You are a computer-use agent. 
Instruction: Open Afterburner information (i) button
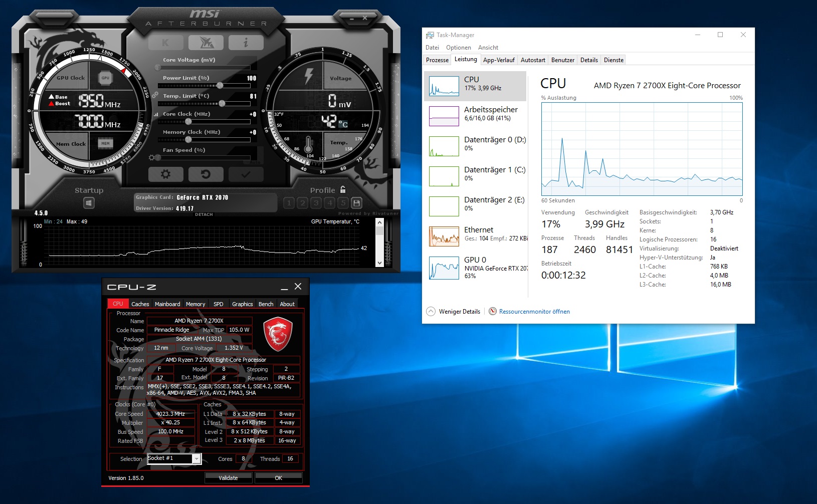pos(246,43)
